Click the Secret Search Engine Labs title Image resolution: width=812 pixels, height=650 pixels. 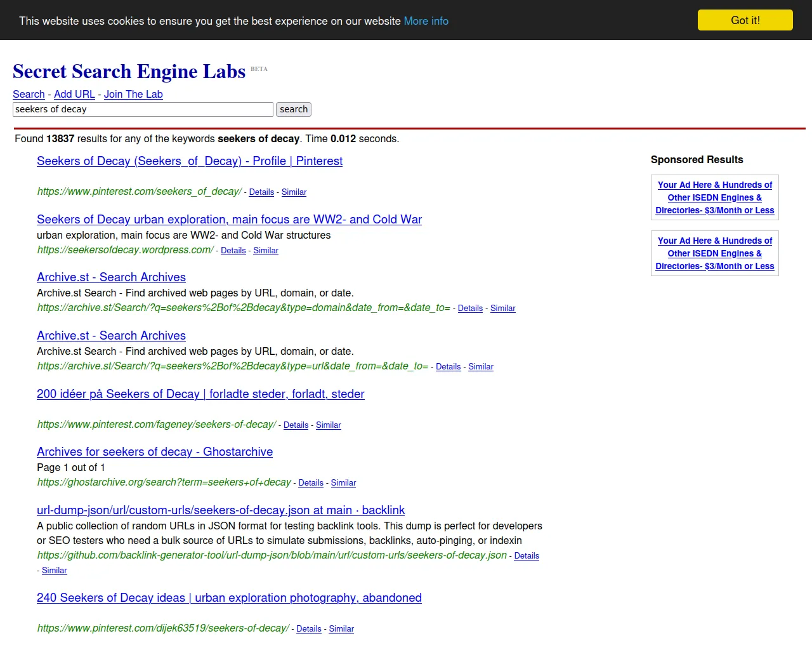[x=129, y=71]
